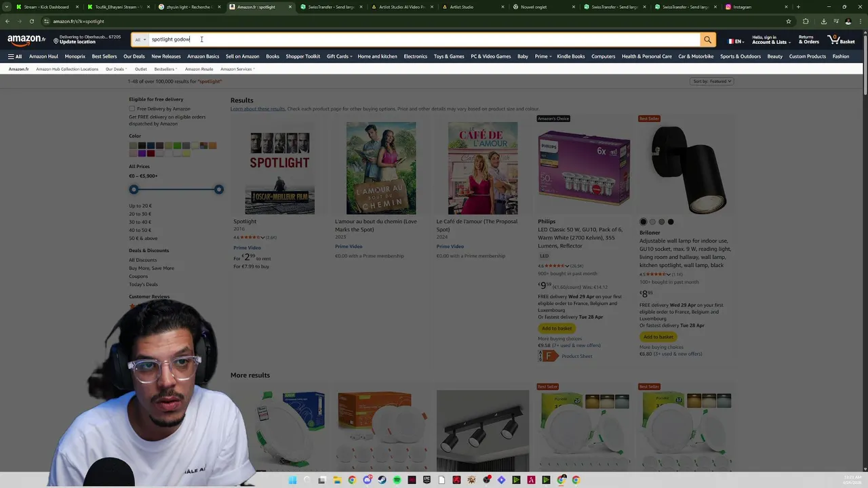868x488 pixels.
Task: Click Philips product star rating
Action: click(x=555, y=266)
